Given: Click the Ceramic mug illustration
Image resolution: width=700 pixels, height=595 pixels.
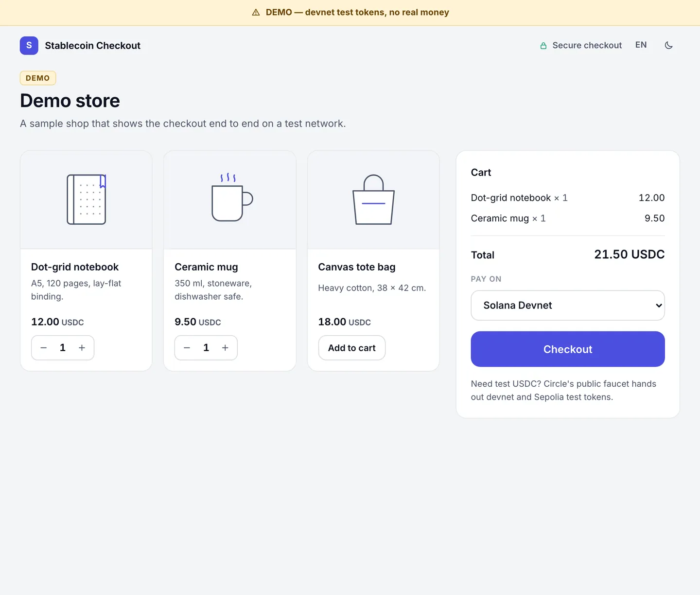Looking at the screenshot, I should 232,197.
